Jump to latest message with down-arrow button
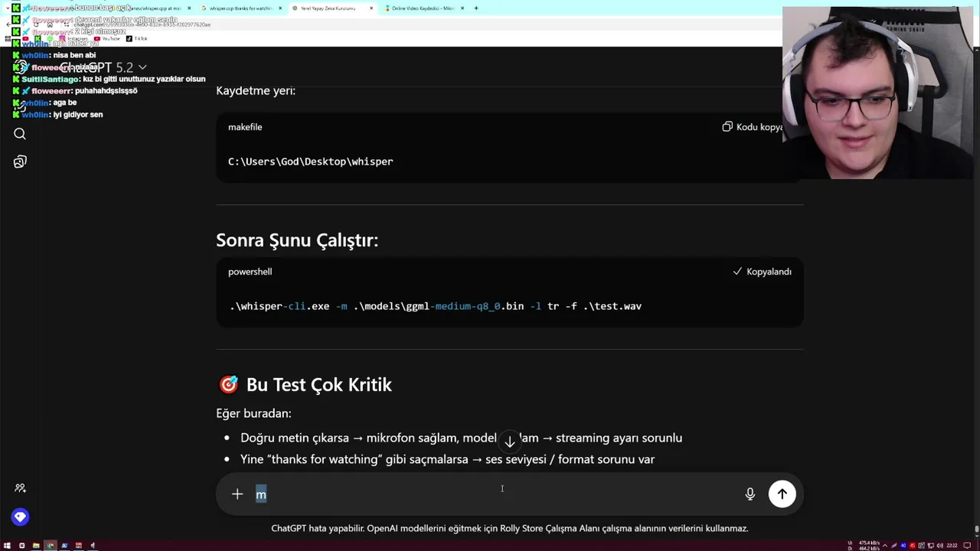This screenshot has width=980, height=551. (509, 442)
